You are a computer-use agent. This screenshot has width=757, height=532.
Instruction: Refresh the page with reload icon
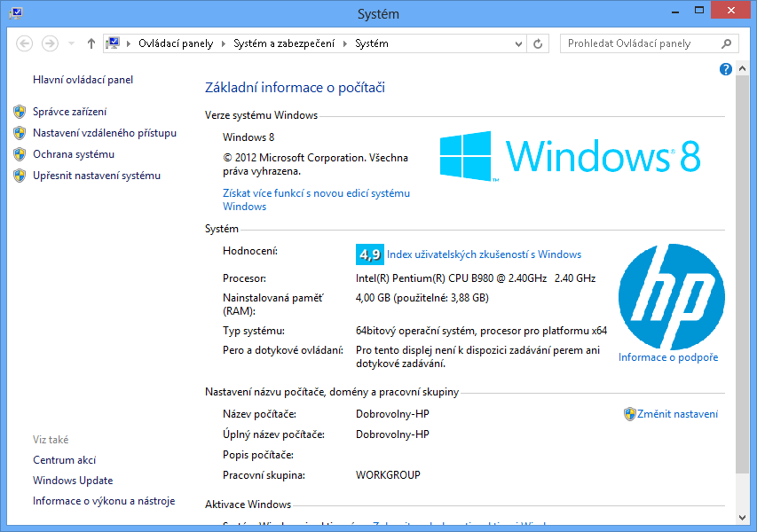538,44
